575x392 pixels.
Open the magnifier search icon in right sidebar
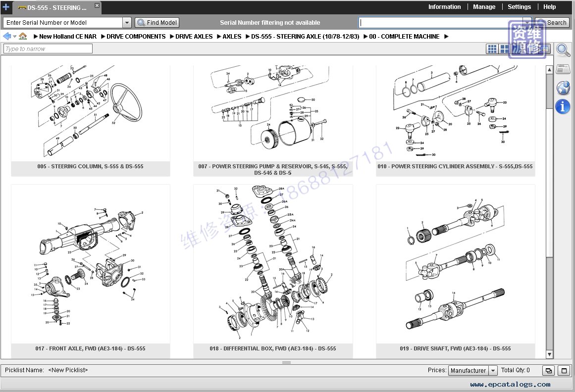(563, 49)
